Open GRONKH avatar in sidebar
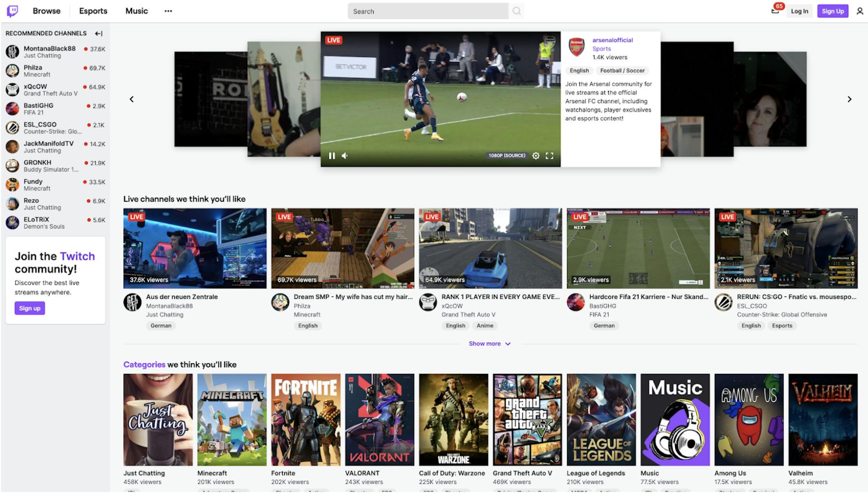Screen dimensions: 868x493 (13, 166)
